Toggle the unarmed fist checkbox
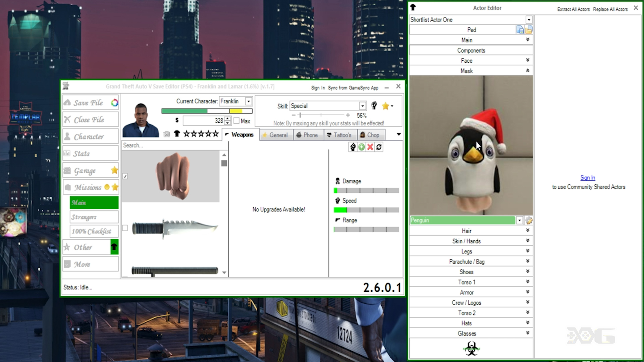Image resolution: width=644 pixels, height=362 pixels. point(125,176)
